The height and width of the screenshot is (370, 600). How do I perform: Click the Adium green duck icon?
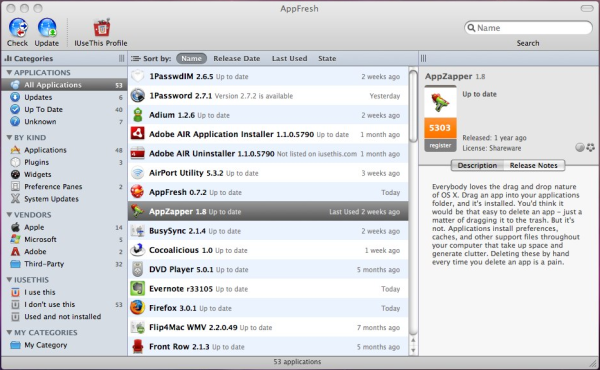pyautogui.click(x=138, y=115)
